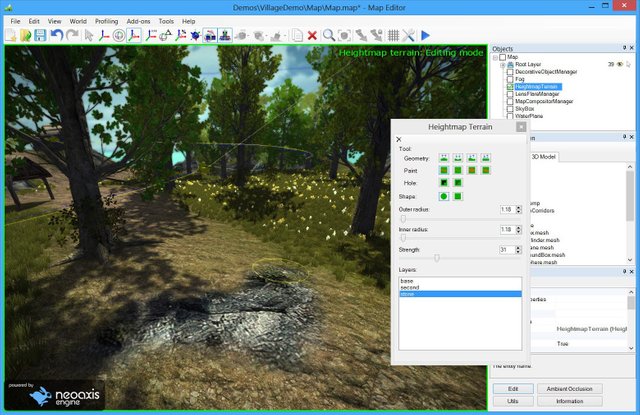Select the Geometry lower terrain tool
Image resolution: width=640 pixels, height=415 pixels.
(458, 158)
